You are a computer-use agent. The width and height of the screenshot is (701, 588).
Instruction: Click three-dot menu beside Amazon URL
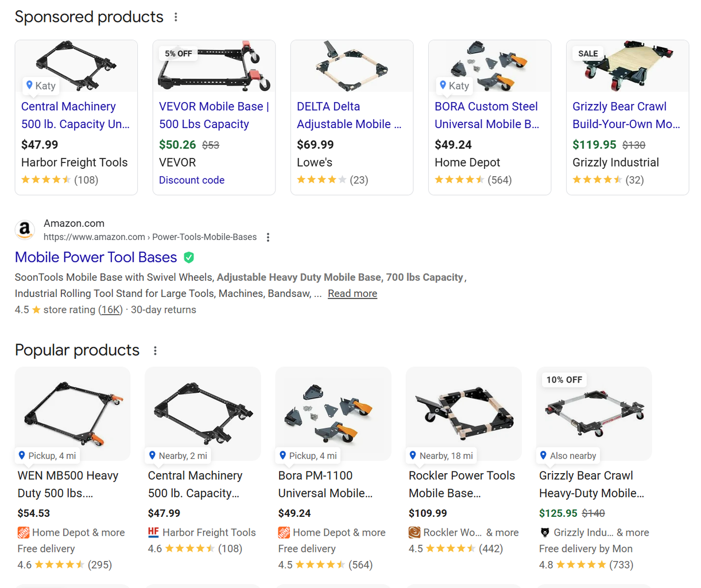tap(268, 237)
